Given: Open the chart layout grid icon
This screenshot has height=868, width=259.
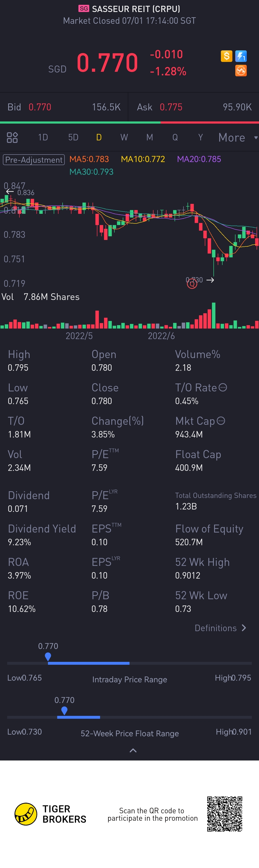Looking at the screenshot, I should (12, 138).
